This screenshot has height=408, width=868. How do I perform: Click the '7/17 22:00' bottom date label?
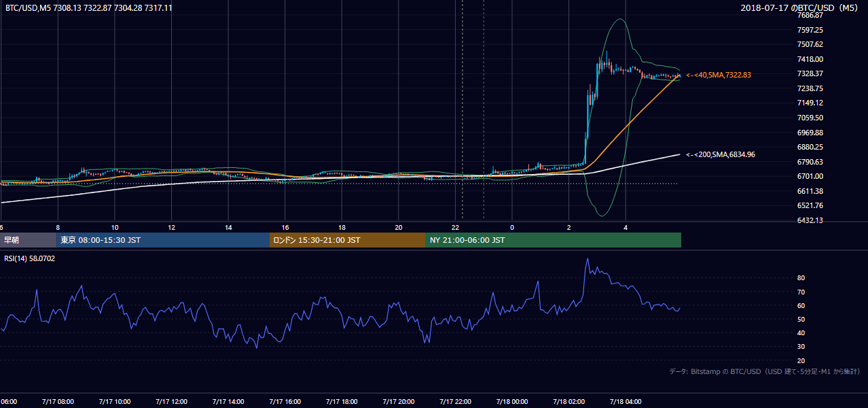[x=456, y=401]
